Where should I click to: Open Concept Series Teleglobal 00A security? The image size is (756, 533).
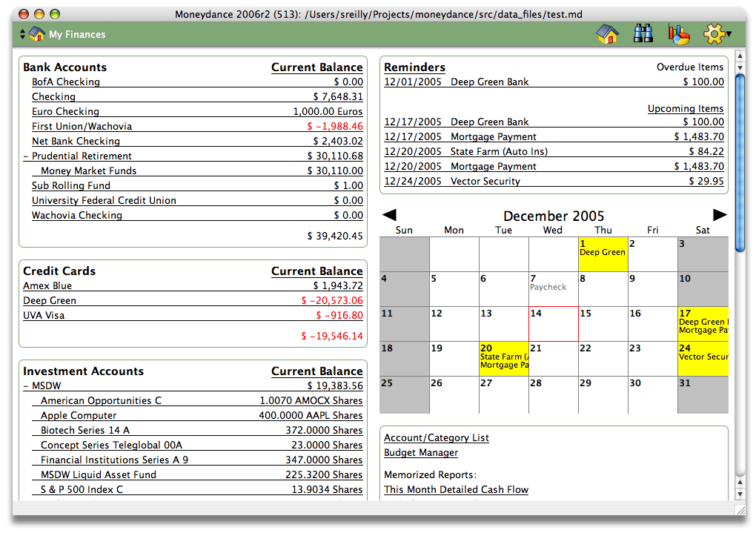[x=111, y=446]
